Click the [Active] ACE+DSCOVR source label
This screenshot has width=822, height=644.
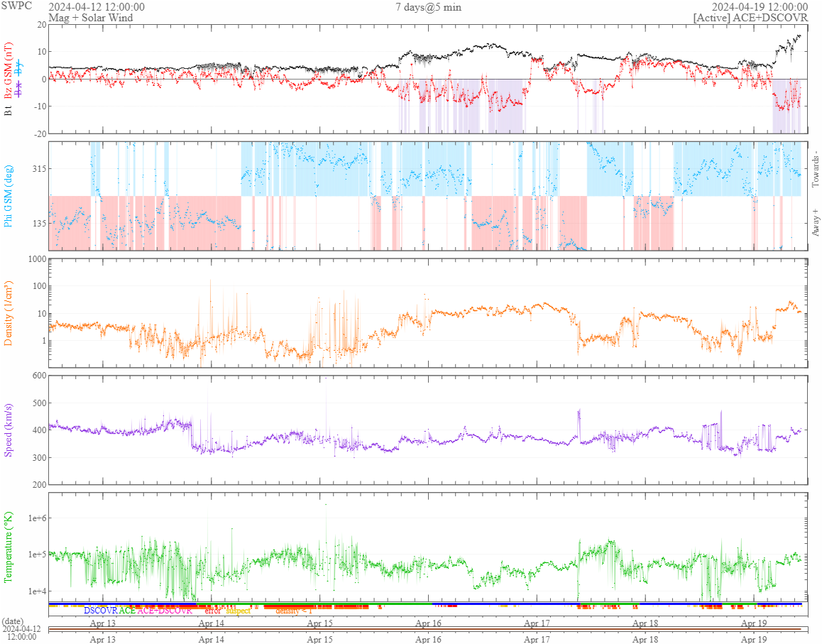click(x=751, y=17)
